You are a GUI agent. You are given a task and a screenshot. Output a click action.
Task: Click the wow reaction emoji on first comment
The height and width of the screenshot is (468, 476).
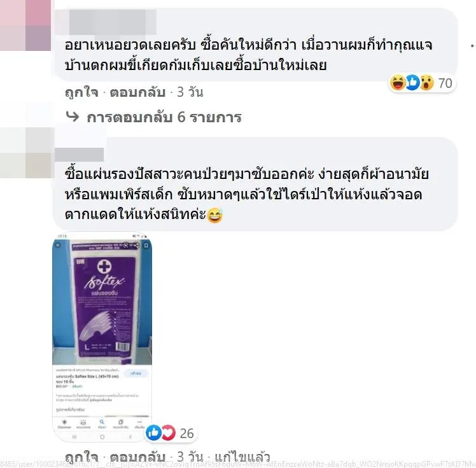[x=426, y=83]
